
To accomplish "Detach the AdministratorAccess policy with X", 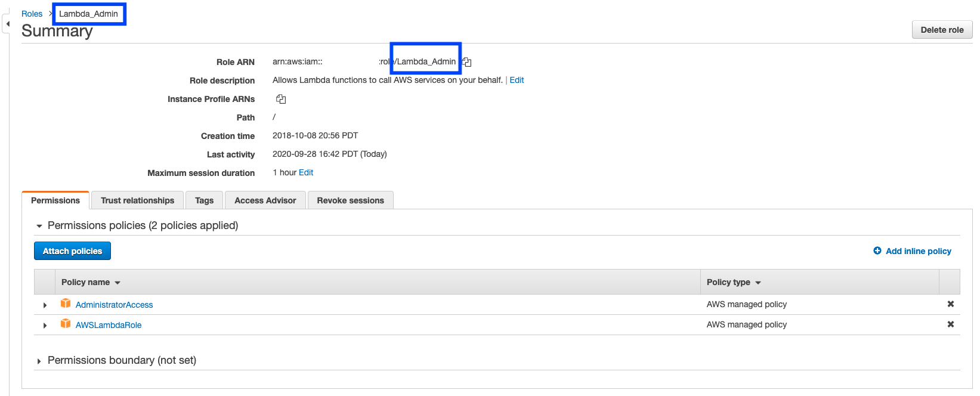I will tap(951, 304).
